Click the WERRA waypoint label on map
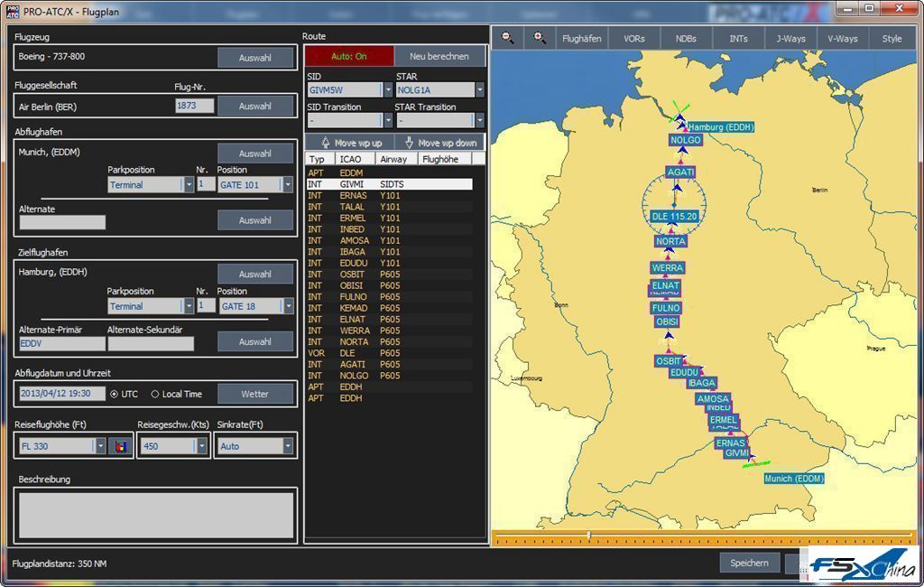 pos(668,268)
